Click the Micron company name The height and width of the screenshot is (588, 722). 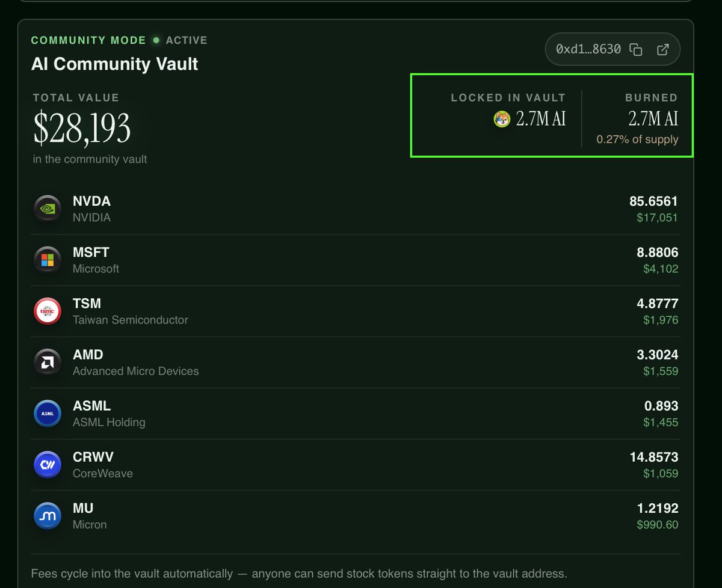pyautogui.click(x=90, y=524)
